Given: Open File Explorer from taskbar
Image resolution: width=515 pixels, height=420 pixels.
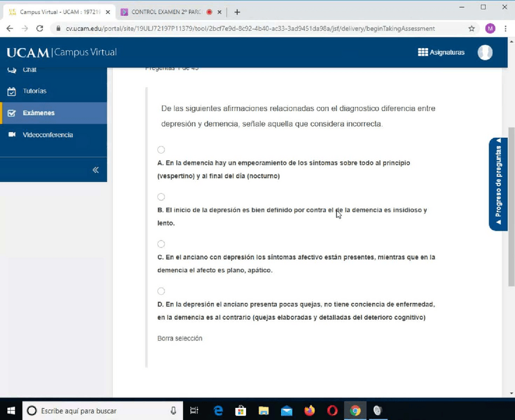Looking at the screenshot, I should 264,410.
